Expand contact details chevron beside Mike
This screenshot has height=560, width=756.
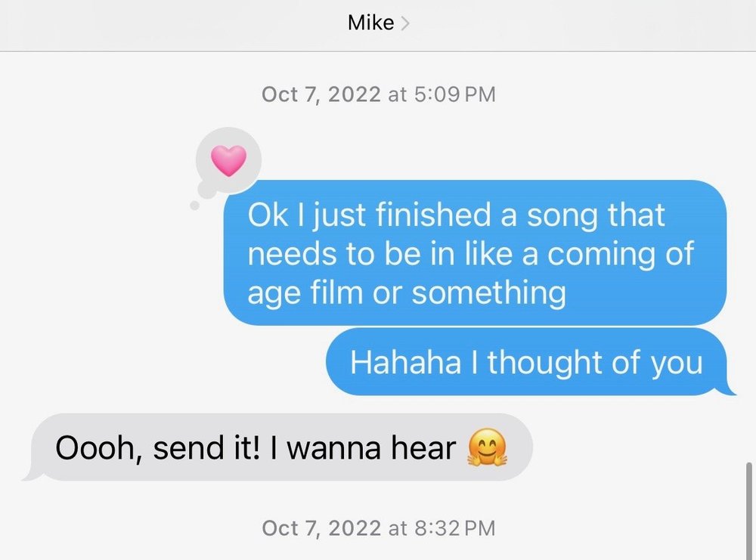pyautogui.click(x=405, y=23)
